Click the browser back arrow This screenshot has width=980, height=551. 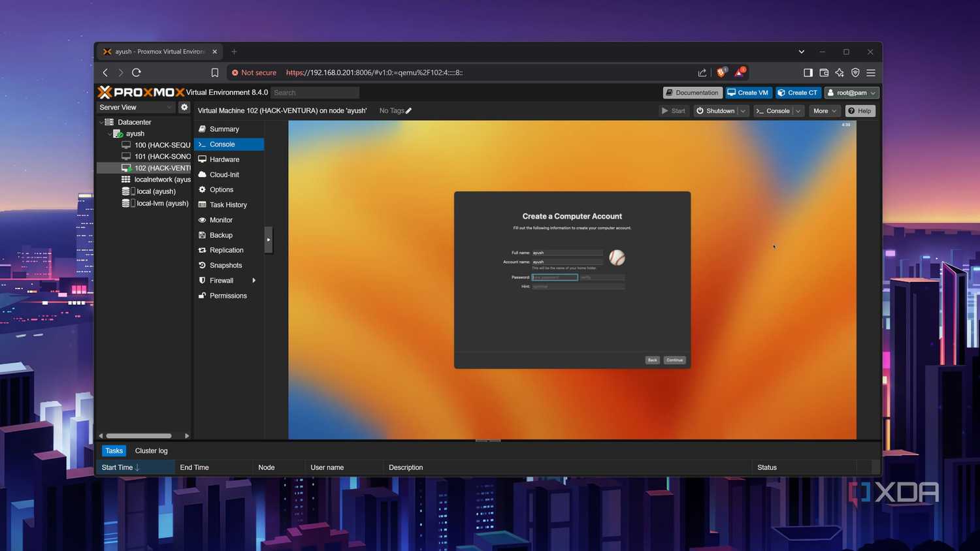coord(105,72)
